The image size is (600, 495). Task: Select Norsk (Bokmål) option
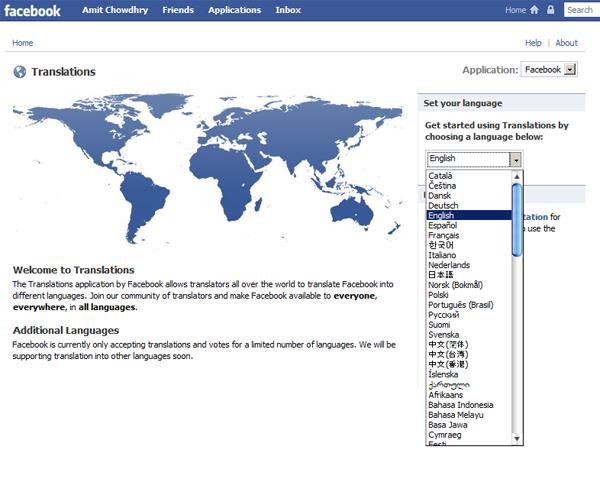[469, 285]
